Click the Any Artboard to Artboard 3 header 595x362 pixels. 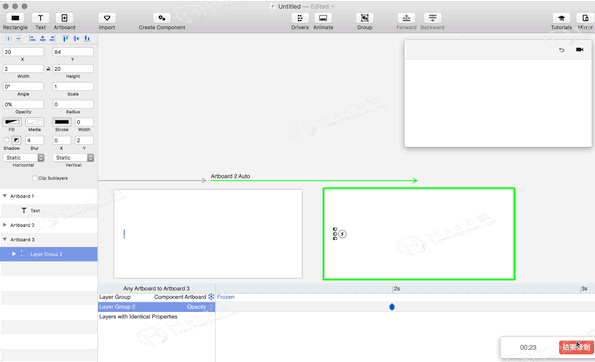coord(156,288)
